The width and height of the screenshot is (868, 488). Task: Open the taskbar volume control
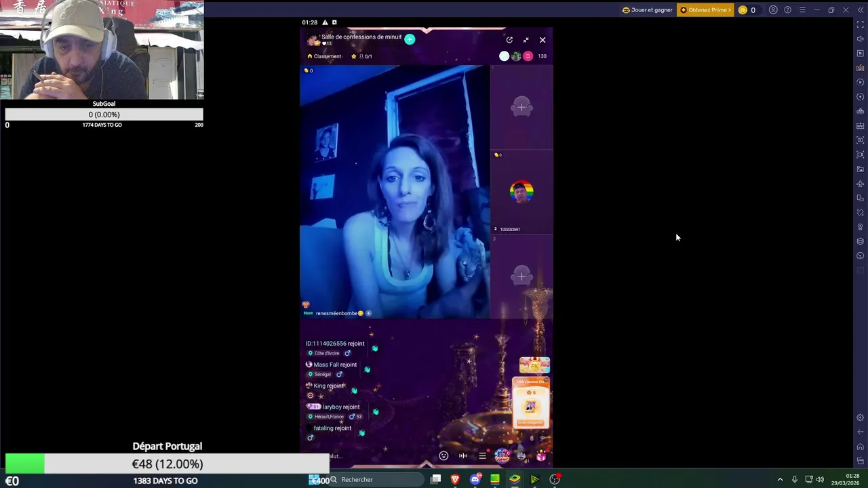pyautogui.click(x=820, y=479)
